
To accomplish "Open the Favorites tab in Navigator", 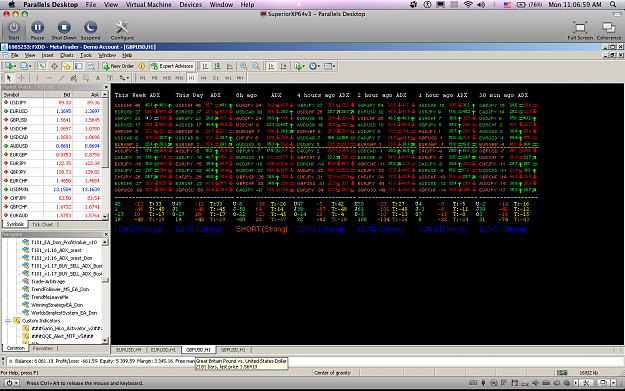I will [x=43, y=348].
